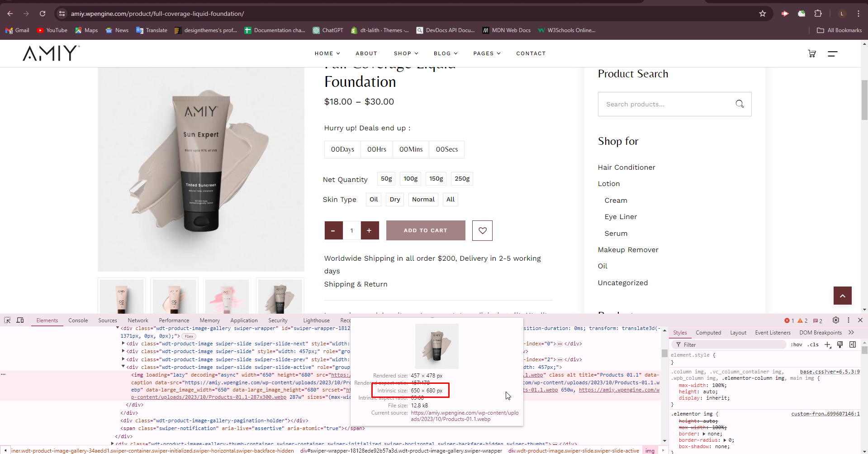Select 250g net quantity option
The image size is (868, 454).
point(462,179)
